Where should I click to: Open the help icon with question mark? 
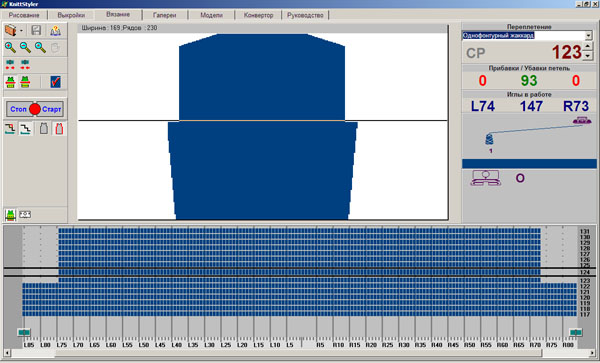coord(55,30)
